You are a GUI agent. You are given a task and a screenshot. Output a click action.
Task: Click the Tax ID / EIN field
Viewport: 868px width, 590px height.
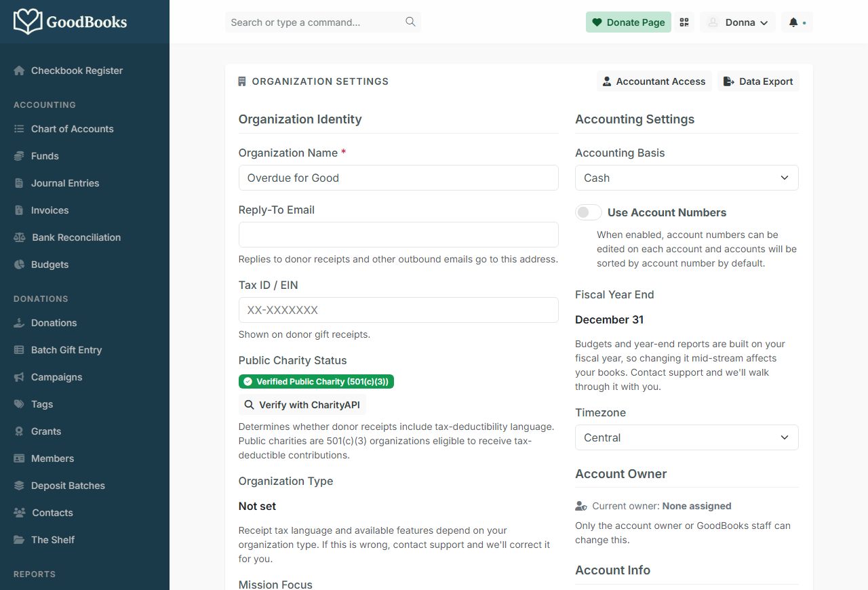[x=399, y=310]
